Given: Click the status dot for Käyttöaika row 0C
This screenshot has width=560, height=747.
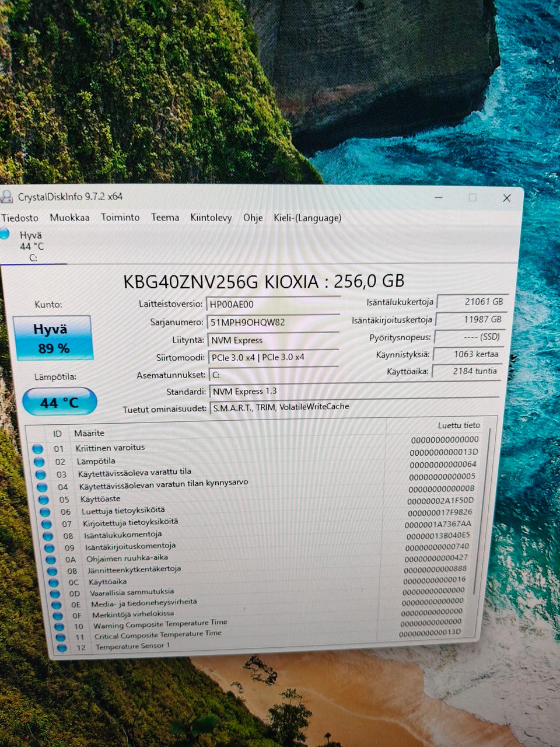Looking at the screenshot, I should coord(54,582).
